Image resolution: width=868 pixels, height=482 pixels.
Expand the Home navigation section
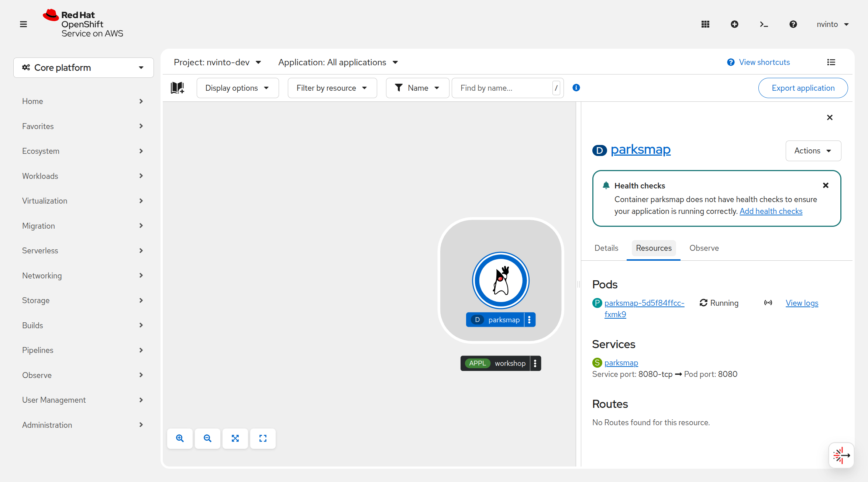(83, 101)
